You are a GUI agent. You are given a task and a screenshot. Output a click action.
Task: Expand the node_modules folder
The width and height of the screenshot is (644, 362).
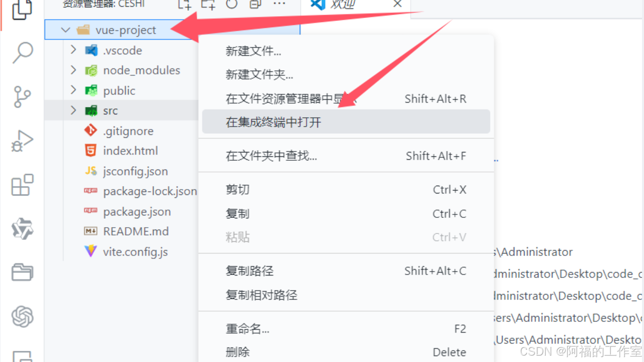click(73, 70)
